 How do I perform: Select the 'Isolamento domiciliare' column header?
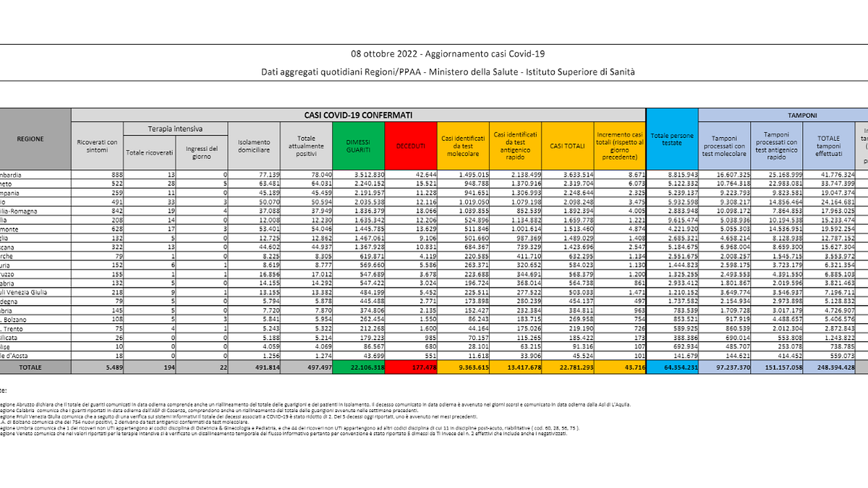pos(255,146)
